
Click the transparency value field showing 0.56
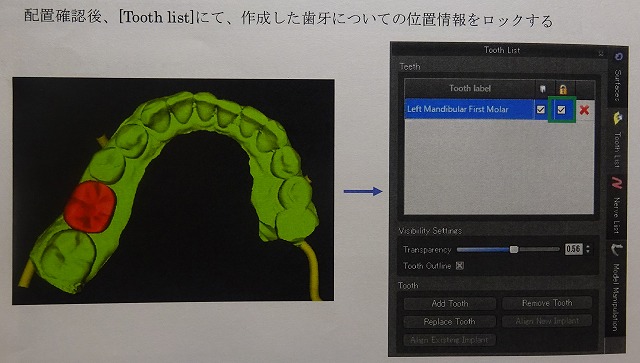573,249
